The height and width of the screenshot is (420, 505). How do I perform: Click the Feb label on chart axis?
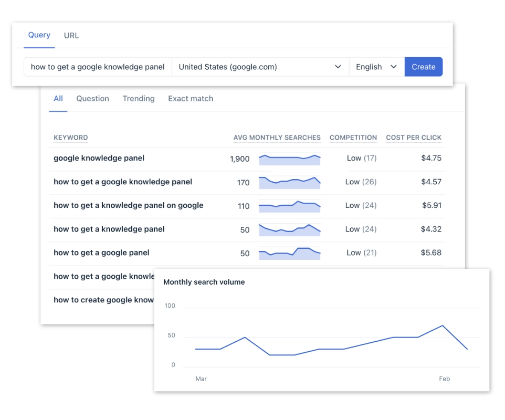pos(445,379)
